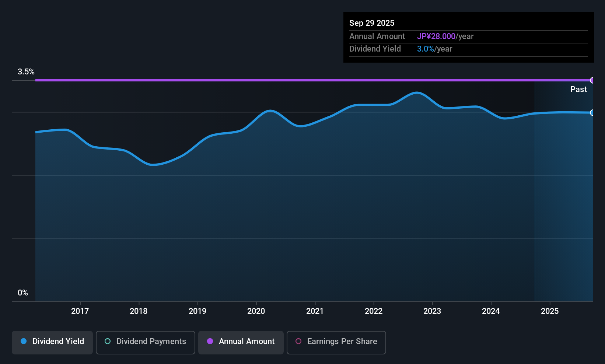Toggle the Dividend Yield series label
Viewport: 605px width, 364px height.
tap(58, 342)
